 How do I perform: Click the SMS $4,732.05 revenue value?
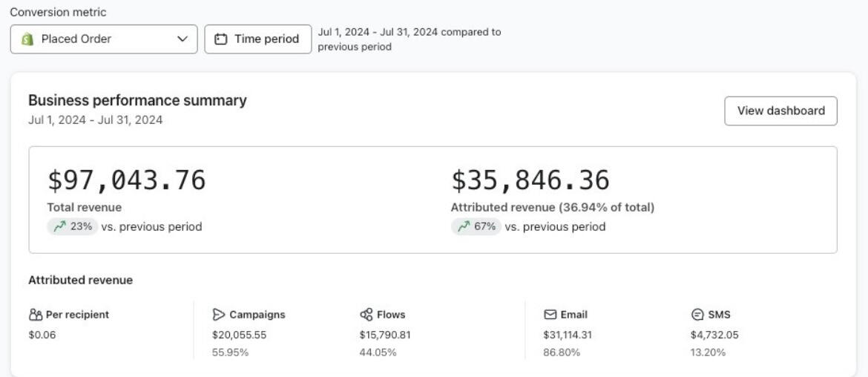point(714,335)
